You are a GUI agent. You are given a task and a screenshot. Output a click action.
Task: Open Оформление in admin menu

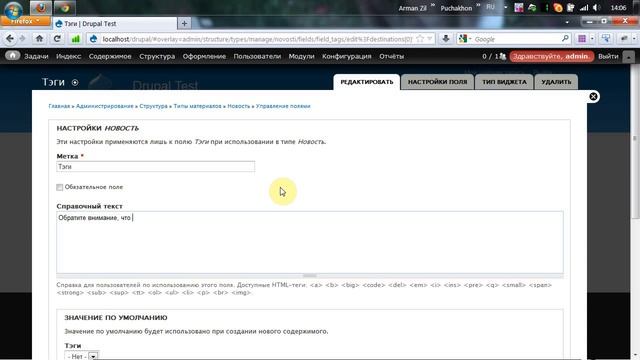tap(204, 56)
